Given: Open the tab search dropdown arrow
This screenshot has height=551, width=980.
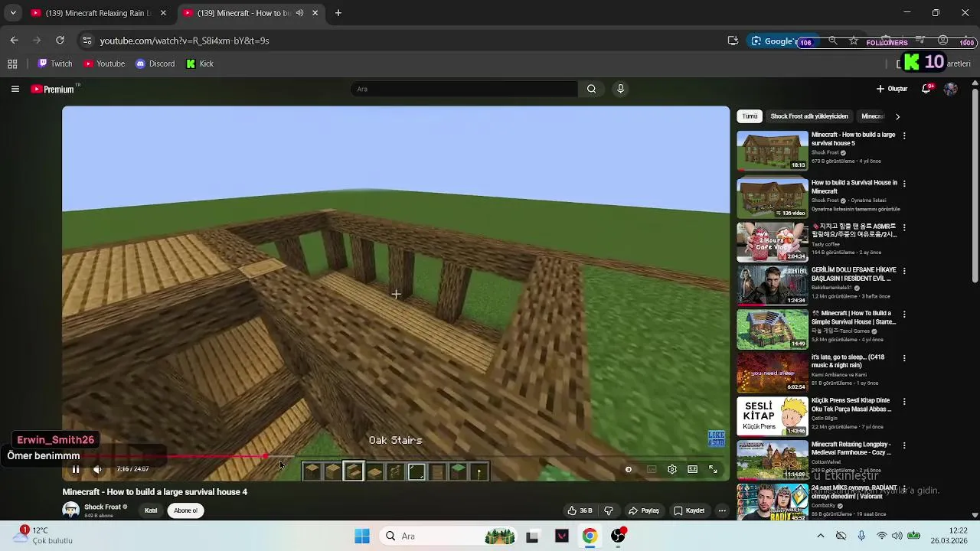Looking at the screenshot, I should tap(12, 13).
